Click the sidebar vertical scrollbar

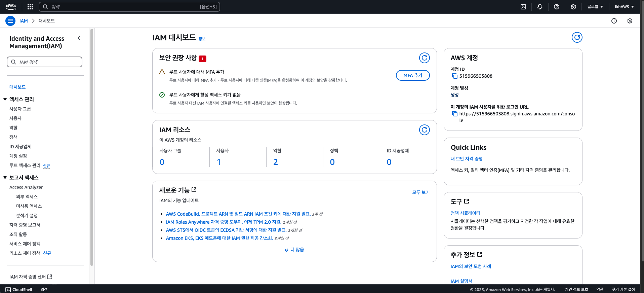tap(92, 147)
